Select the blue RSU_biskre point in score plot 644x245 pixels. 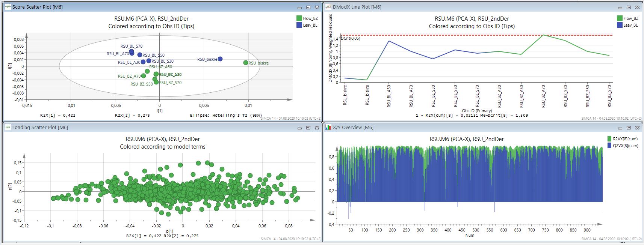click(220, 59)
